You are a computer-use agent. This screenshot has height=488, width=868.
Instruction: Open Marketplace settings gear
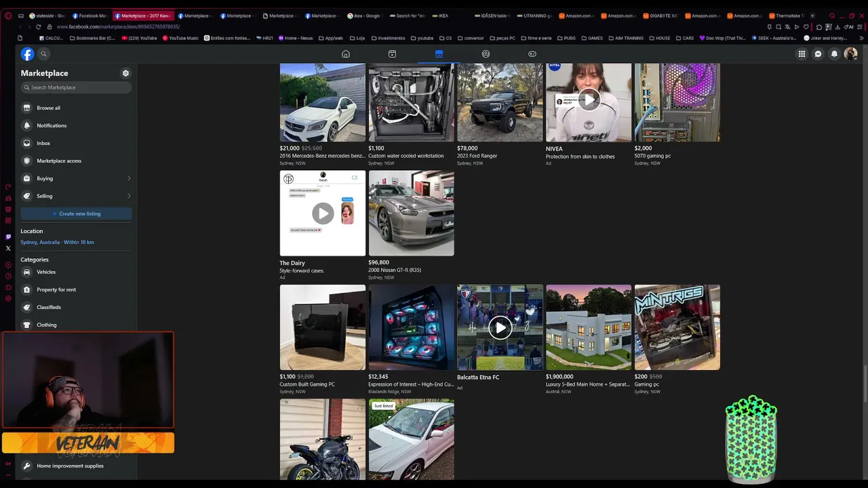click(x=125, y=73)
